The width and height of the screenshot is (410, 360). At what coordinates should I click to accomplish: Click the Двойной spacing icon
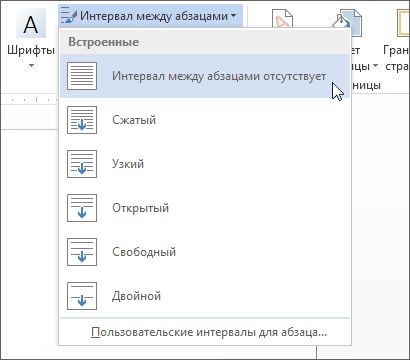point(82,296)
